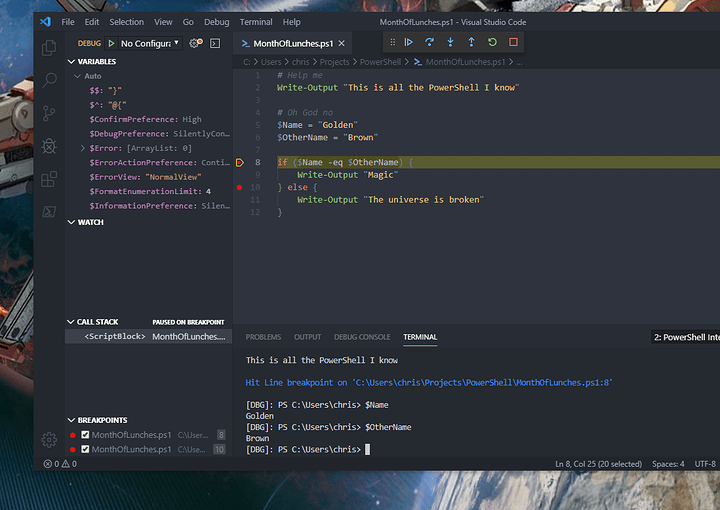Collapse the CALL STACK section
This screenshot has height=510, width=720.
(71, 322)
